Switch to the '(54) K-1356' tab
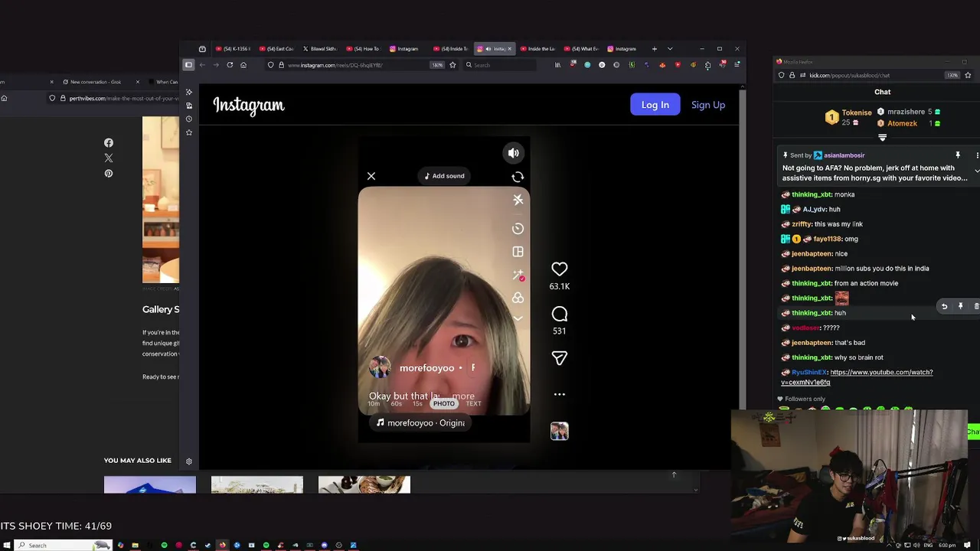The width and height of the screenshot is (980, 551). tap(233, 49)
